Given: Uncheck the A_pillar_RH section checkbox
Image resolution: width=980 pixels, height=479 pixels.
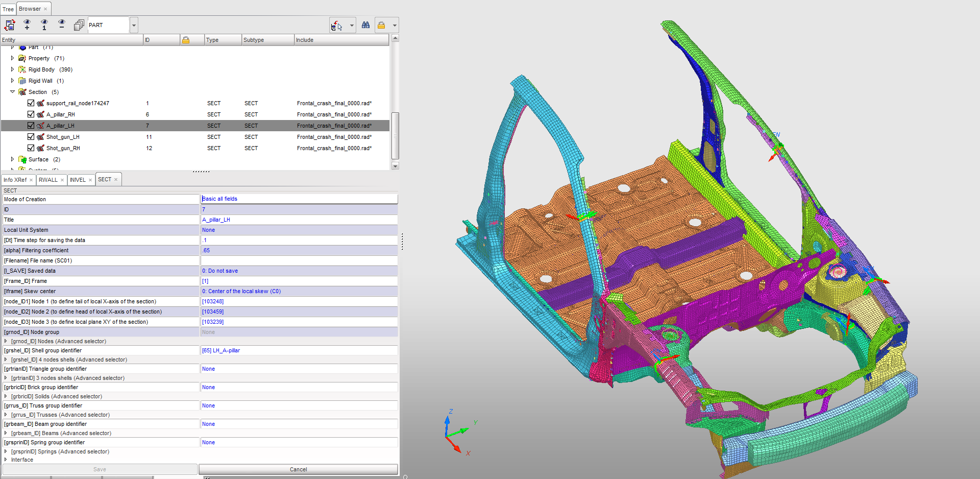Looking at the screenshot, I should [31, 114].
